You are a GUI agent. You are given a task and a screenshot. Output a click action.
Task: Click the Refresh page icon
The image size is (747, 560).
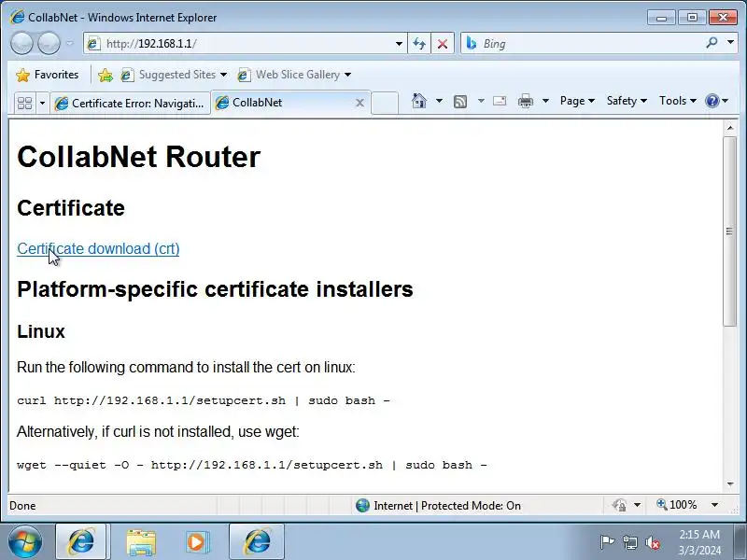coord(419,44)
